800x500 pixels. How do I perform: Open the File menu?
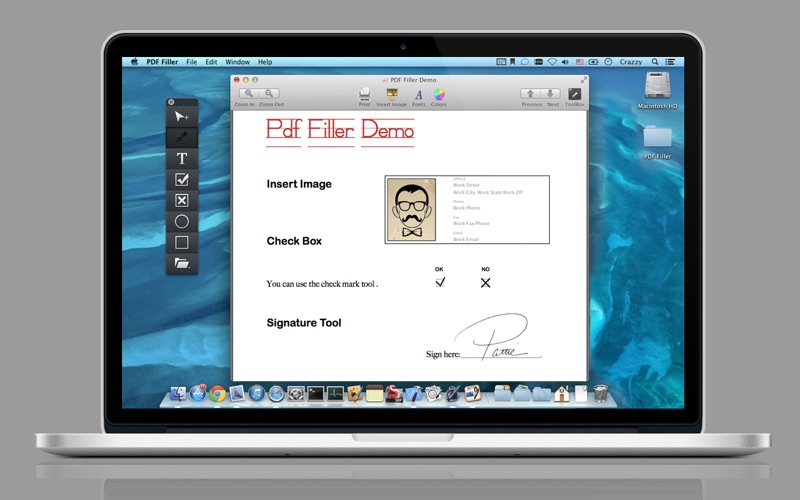pyautogui.click(x=191, y=62)
